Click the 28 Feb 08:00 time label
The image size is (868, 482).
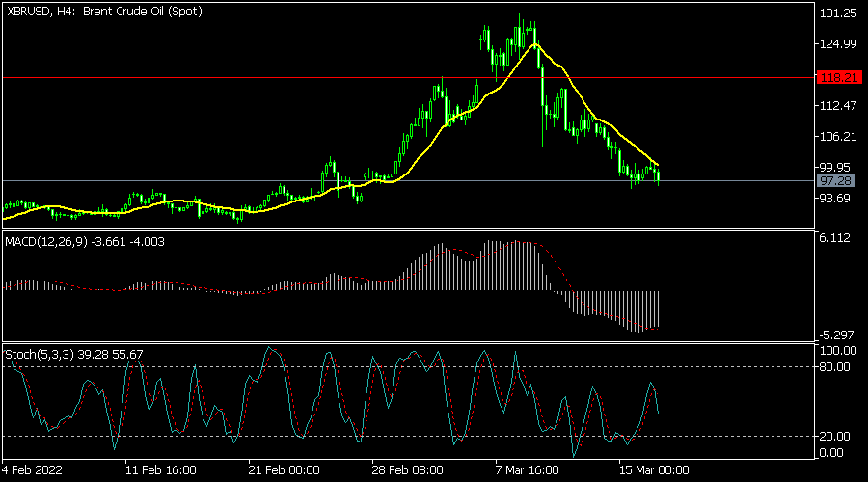click(407, 470)
